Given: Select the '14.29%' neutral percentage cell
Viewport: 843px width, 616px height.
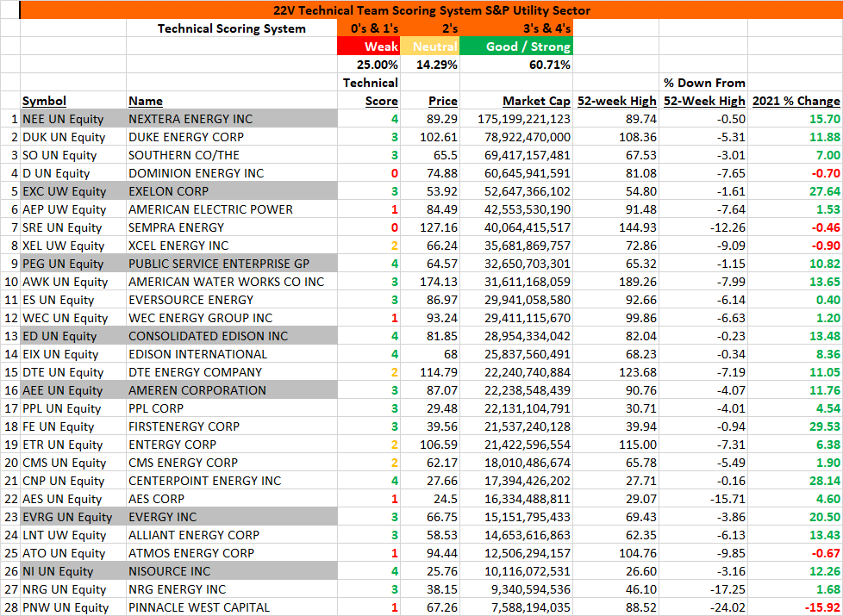Looking at the screenshot, I should (x=429, y=65).
